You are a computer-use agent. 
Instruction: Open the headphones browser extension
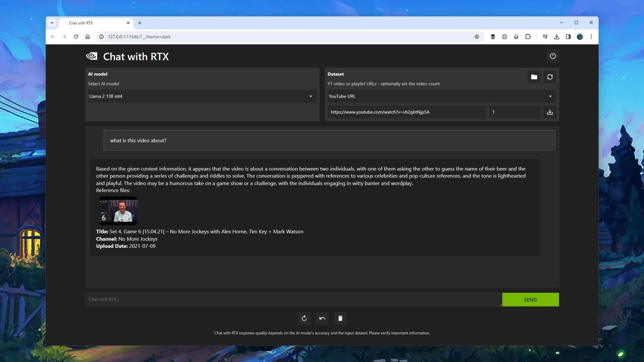(516, 37)
